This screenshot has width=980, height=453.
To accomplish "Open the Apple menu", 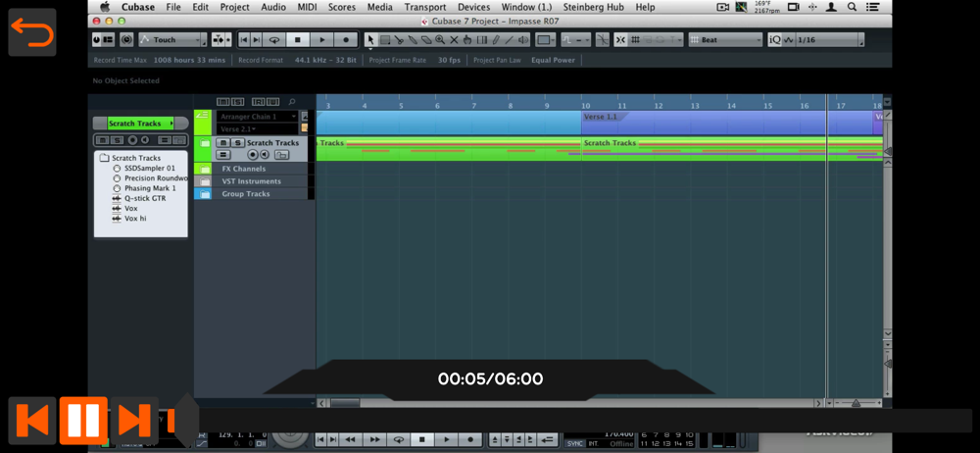I will [x=105, y=7].
